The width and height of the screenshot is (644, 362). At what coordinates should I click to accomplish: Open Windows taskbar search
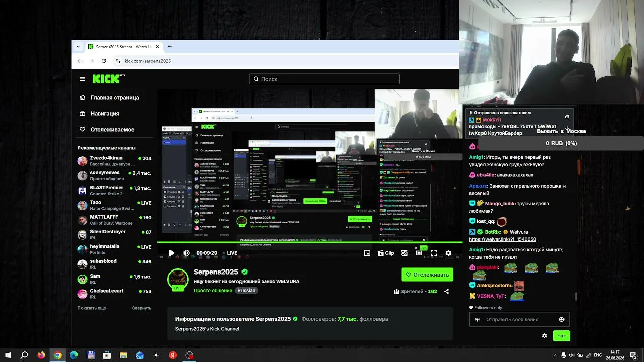click(24, 355)
